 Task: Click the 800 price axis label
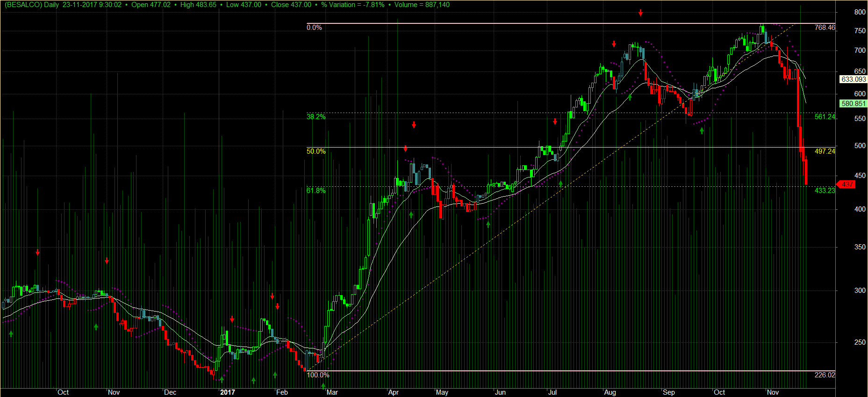point(860,12)
